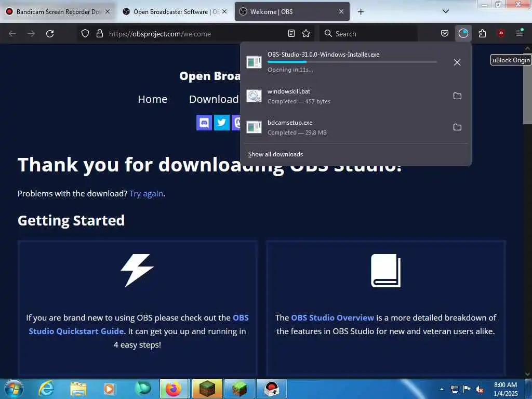This screenshot has height=399, width=532.
Task: Toggle the downloads panel button
Action: pos(463,33)
